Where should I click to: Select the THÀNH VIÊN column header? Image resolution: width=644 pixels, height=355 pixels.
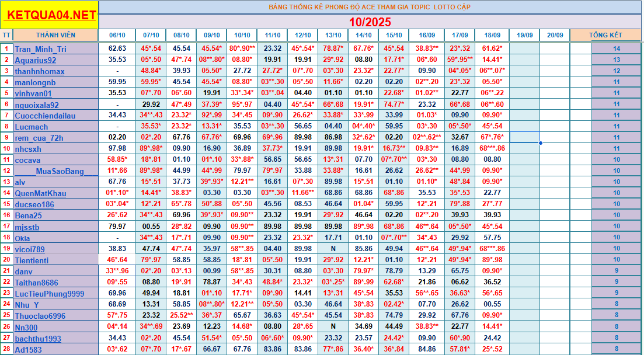click(x=55, y=35)
